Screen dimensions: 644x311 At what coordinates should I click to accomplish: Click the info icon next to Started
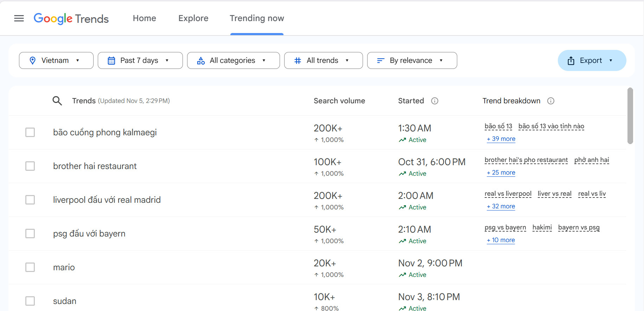tap(435, 101)
